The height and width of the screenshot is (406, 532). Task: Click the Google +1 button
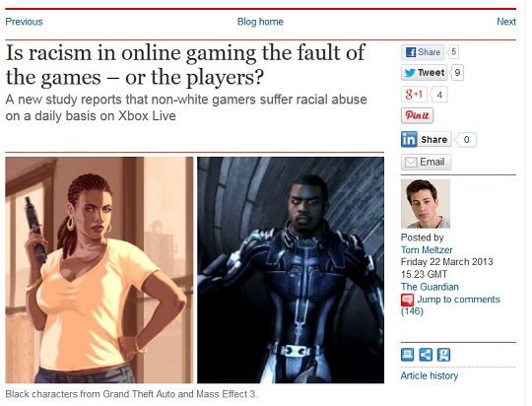[414, 94]
